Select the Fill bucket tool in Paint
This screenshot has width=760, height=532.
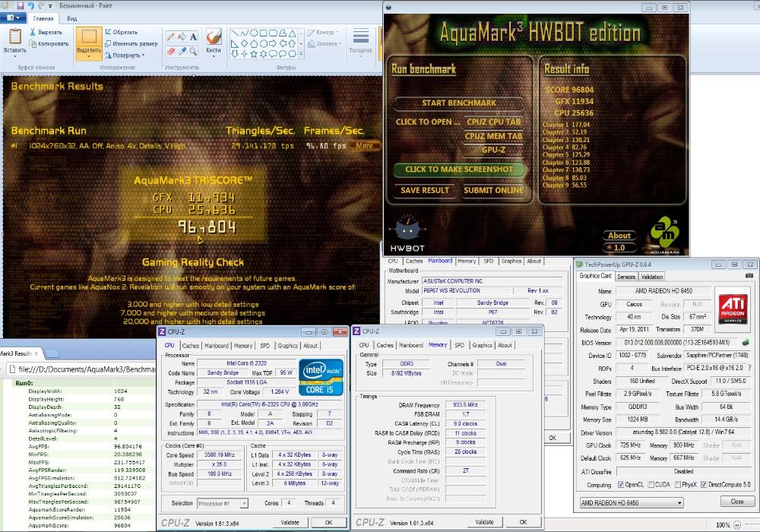pos(182,36)
